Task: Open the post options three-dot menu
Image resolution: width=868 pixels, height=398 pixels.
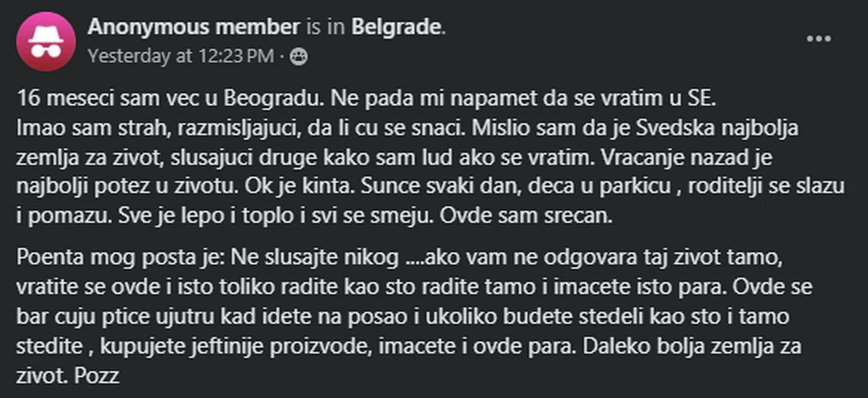Action: click(x=819, y=38)
